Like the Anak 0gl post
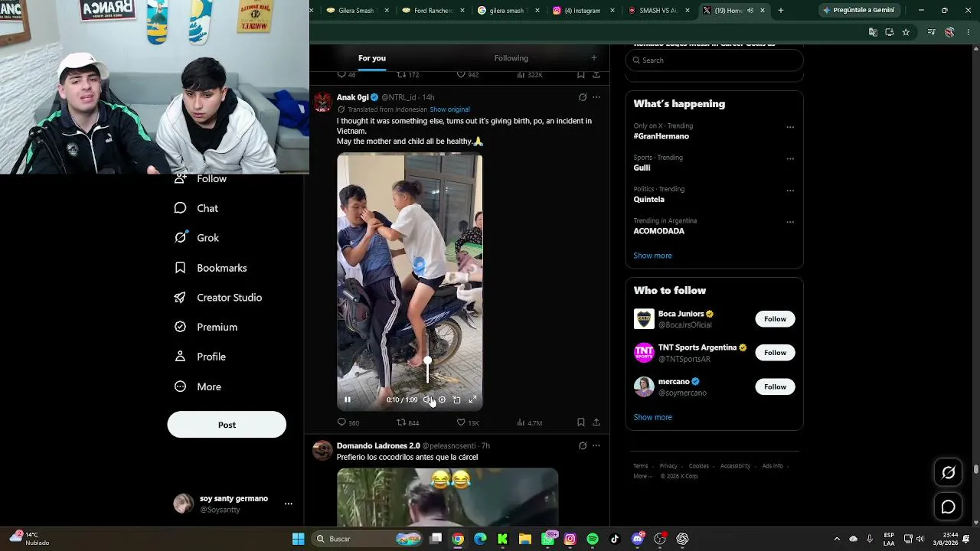The width and height of the screenshot is (980, 551). (468, 422)
